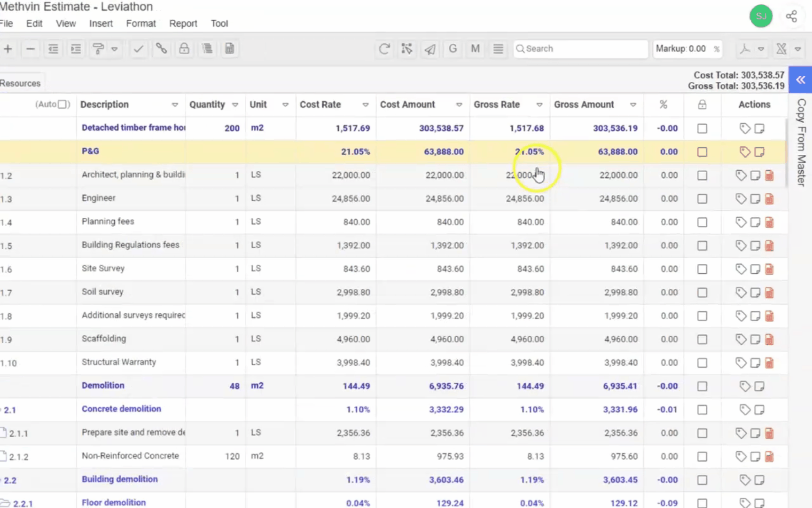Click the G button in toolbar
This screenshot has height=508, width=812.
point(453,49)
